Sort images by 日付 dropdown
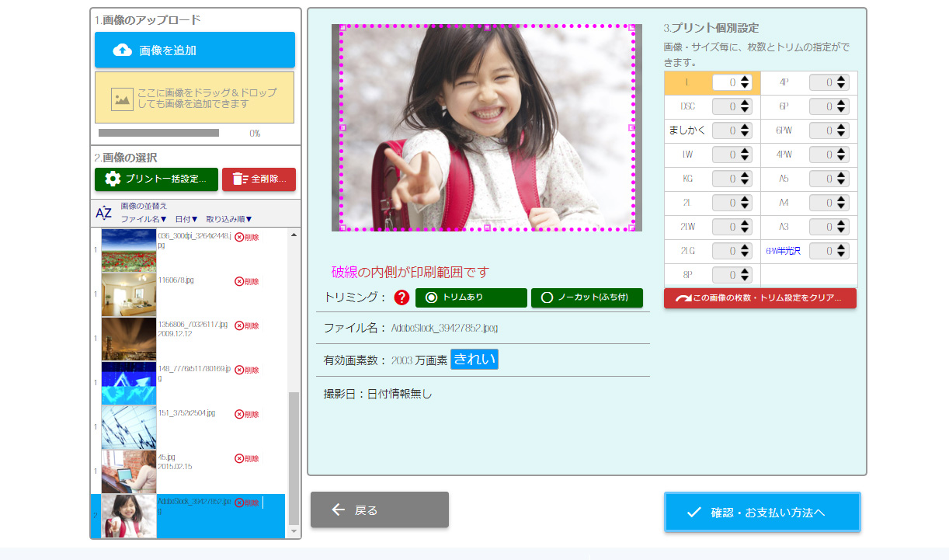The height and width of the screenshot is (560, 949). 186,220
